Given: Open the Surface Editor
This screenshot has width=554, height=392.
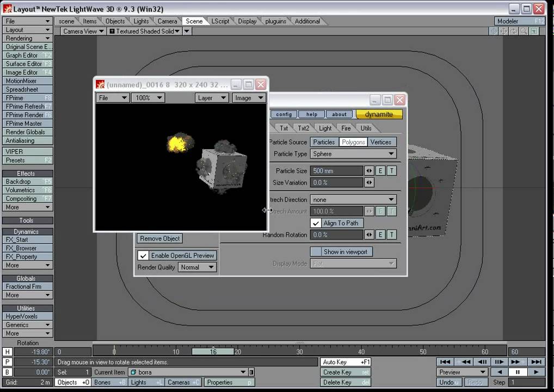Looking at the screenshot, I should pos(28,64).
